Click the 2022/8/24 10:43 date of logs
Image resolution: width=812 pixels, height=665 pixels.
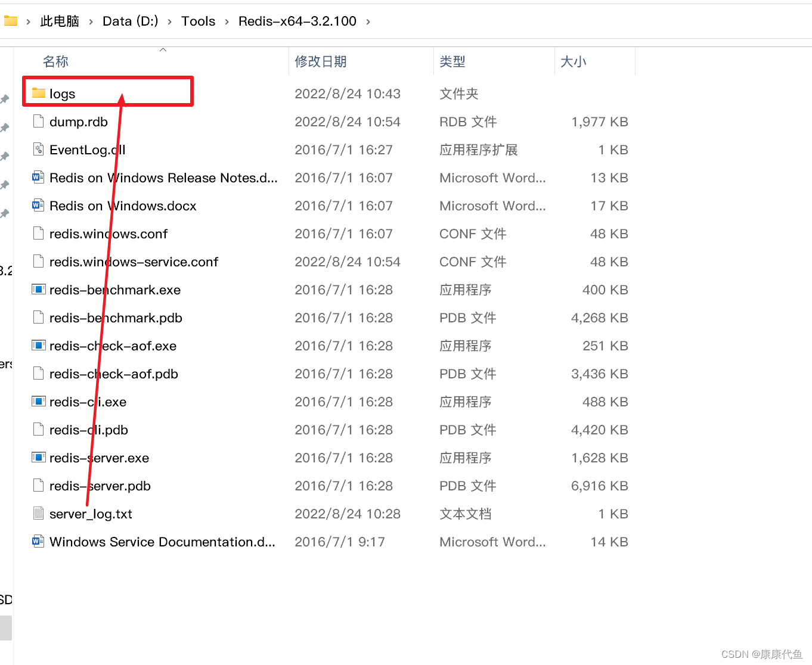pos(348,94)
